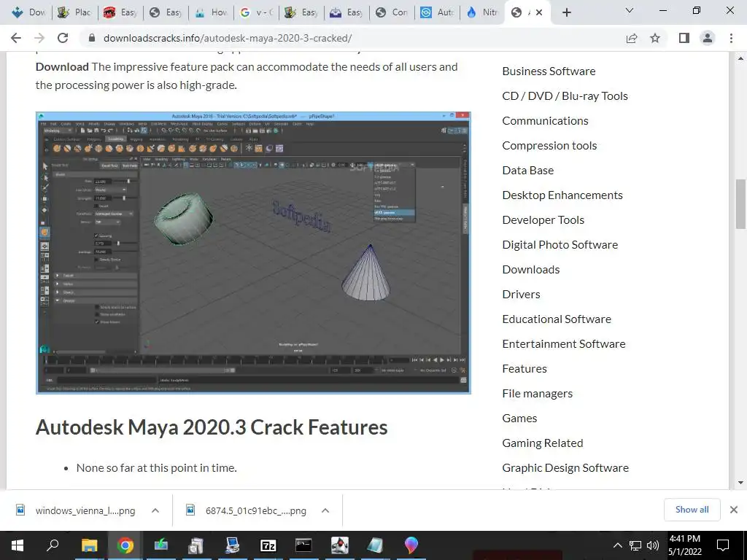The width and height of the screenshot is (747, 560).
Task: Open the Digital Photo Software category
Action: [560, 244]
